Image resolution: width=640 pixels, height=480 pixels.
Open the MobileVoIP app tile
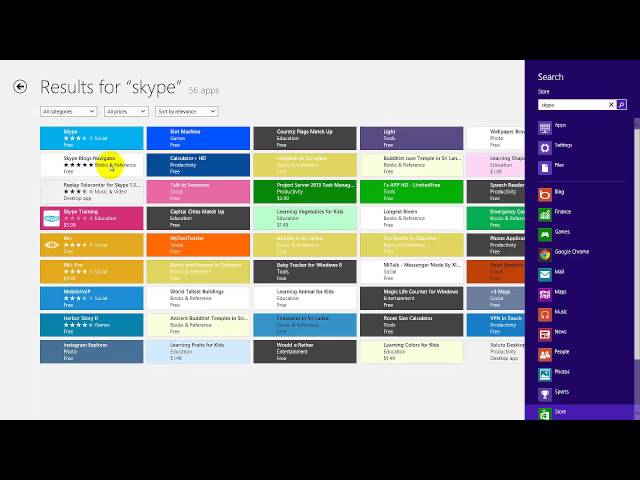[x=91, y=298]
